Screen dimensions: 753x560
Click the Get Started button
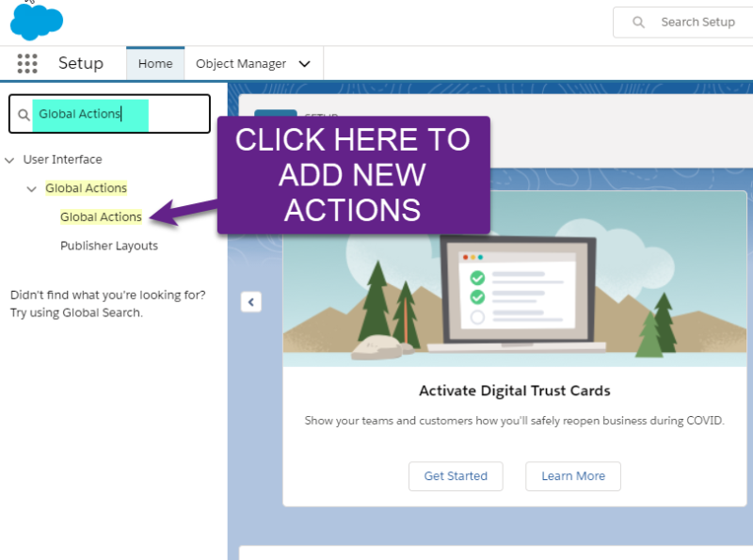[456, 476]
